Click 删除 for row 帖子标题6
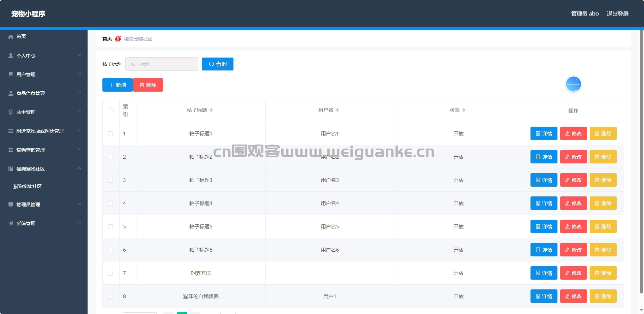The height and width of the screenshot is (314, 644). click(x=603, y=250)
